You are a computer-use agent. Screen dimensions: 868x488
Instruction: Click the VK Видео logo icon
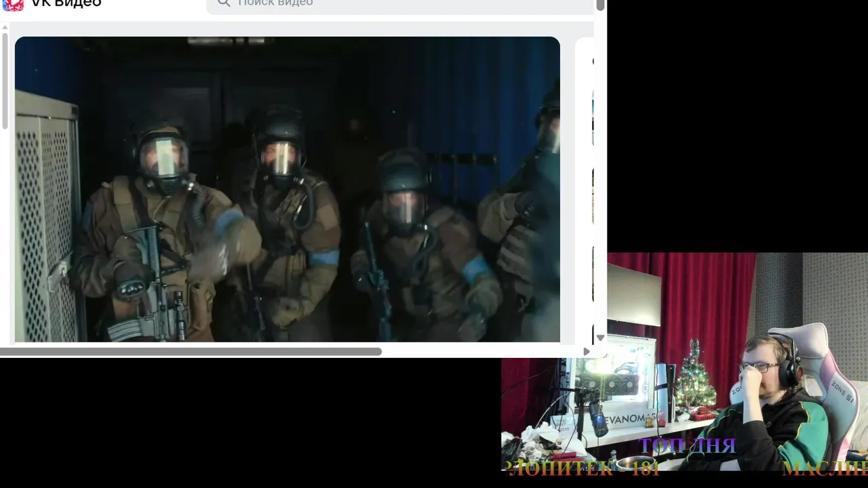13,3
